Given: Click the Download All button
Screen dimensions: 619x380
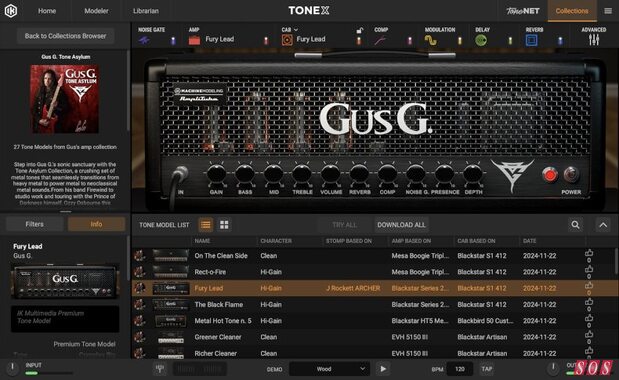Looking at the screenshot, I should [401, 225].
